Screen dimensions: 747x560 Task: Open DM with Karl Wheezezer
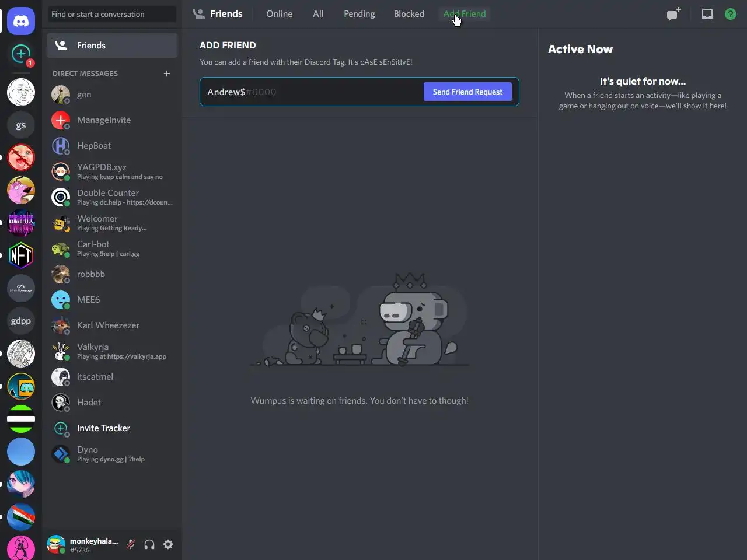(112, 325)
